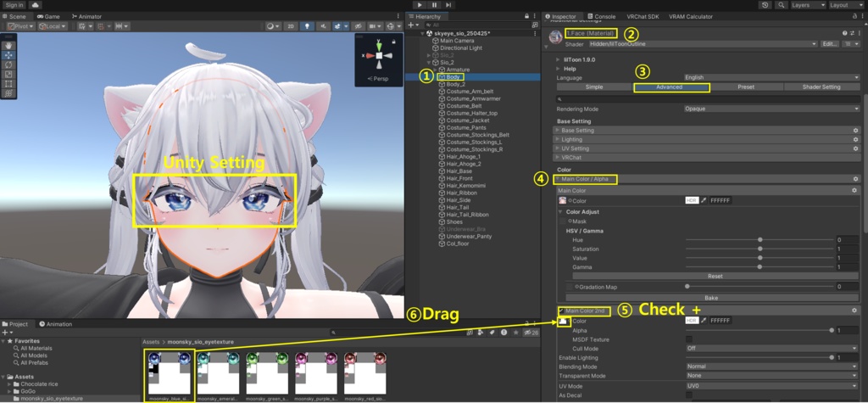
Task: Open draw mode shading dropdown
Action: [x=273, y=26]
